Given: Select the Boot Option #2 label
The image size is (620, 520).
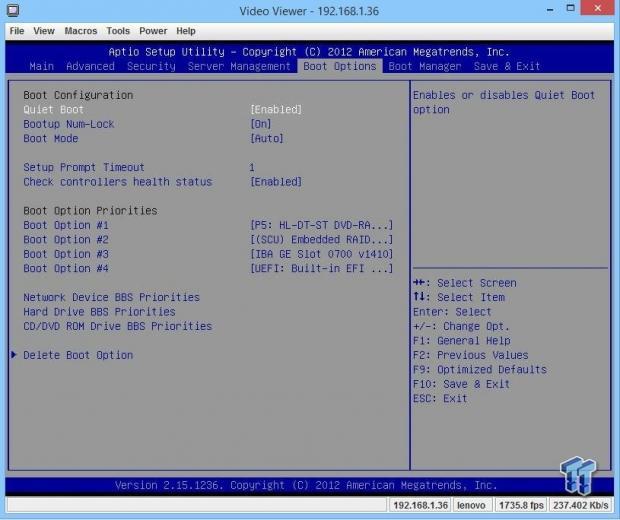Looking at the screenshot, I should 66,240.
